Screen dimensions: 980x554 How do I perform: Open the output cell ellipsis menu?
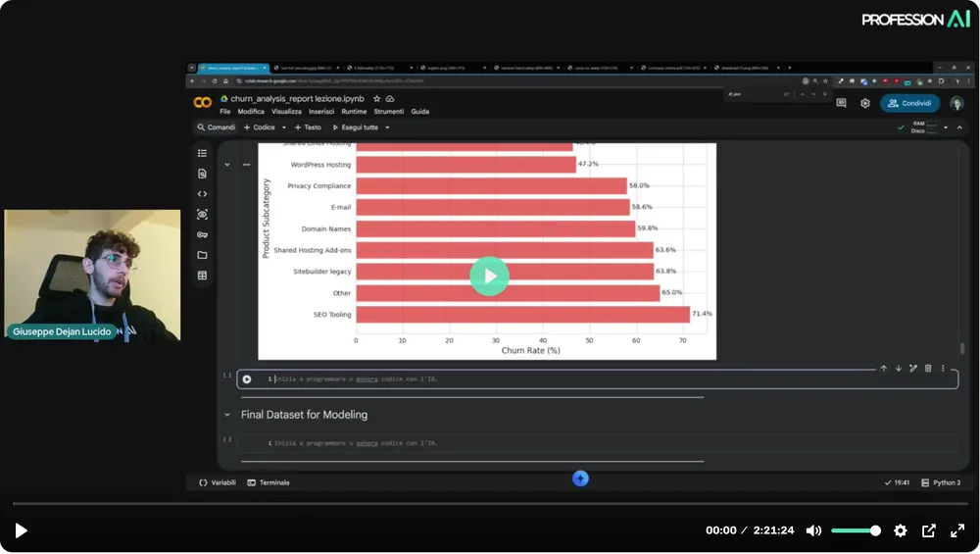pos(247,165)
